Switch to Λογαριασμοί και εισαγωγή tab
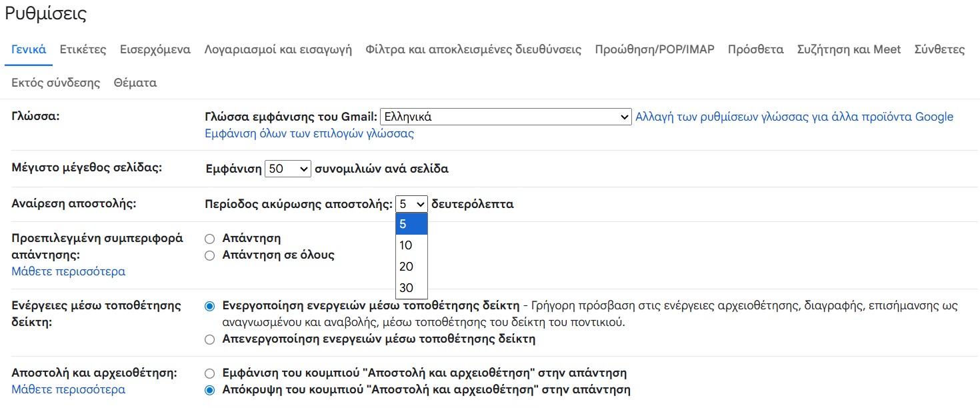 click(x=280, y=49)
